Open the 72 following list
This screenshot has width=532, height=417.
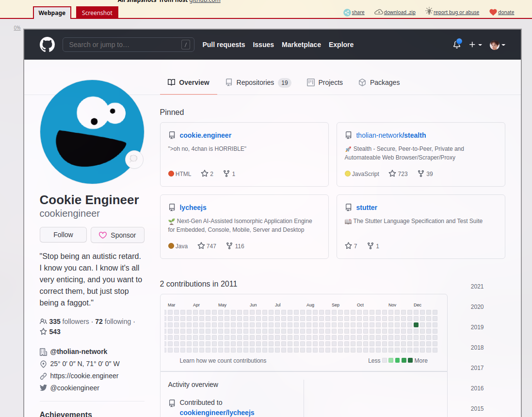(x=113, y=321)
